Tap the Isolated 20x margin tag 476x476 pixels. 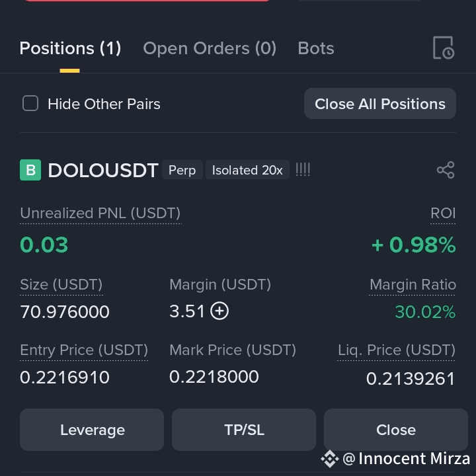[247, 170]
